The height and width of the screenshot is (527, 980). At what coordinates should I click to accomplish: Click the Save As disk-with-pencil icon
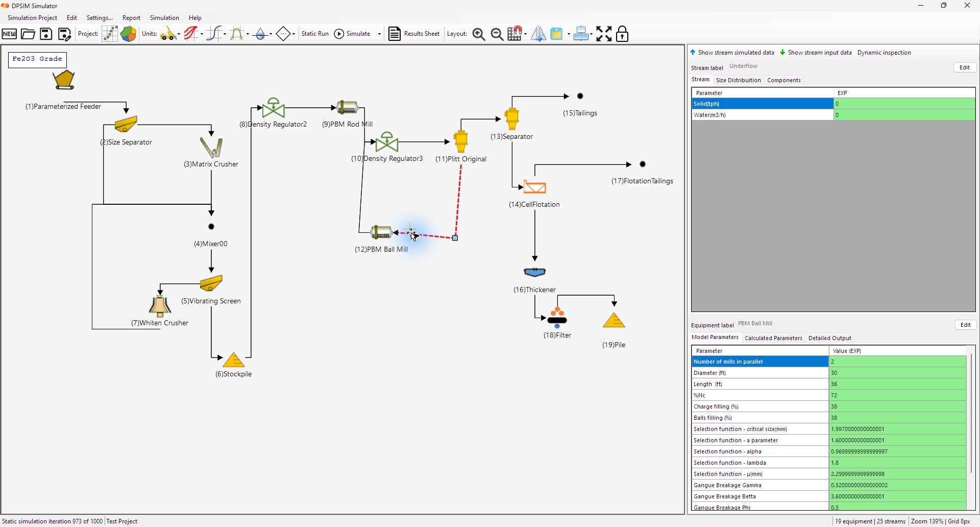coord(64,34)
